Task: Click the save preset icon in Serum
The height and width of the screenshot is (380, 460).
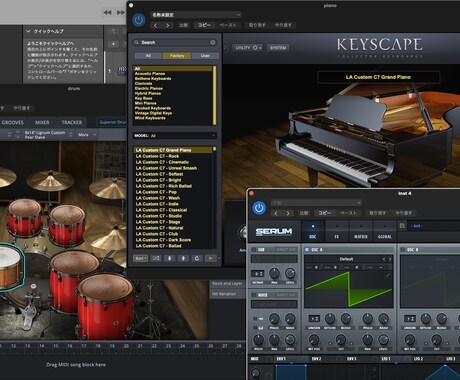Action: click(x=402, y=226)
